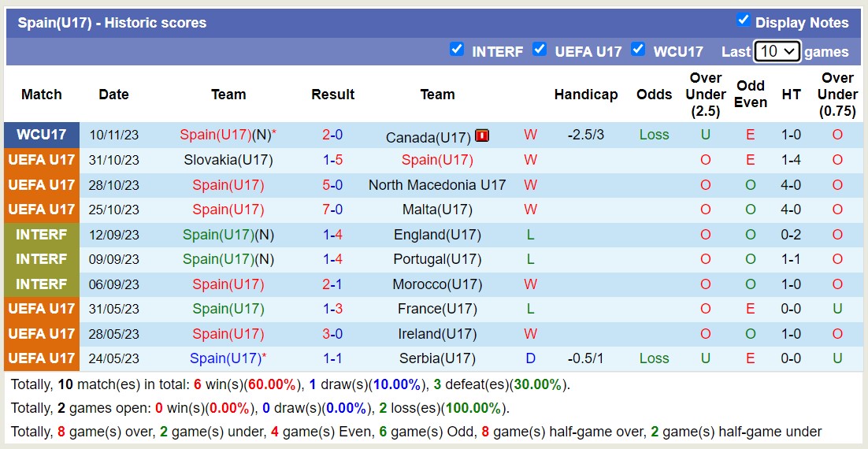868x449 pixels.
Task: Open the Slovakia(U17) team page
Action: (x=228, y=160)
